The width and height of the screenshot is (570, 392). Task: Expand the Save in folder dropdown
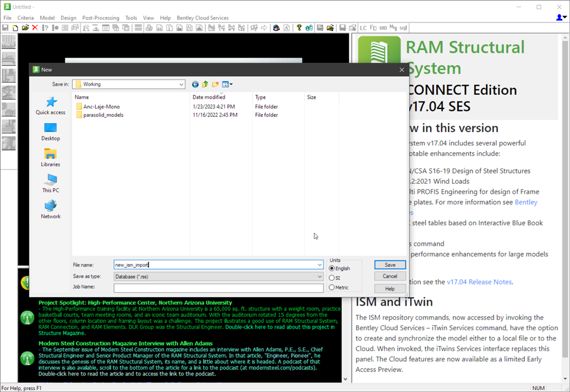[x=181, y=84]
